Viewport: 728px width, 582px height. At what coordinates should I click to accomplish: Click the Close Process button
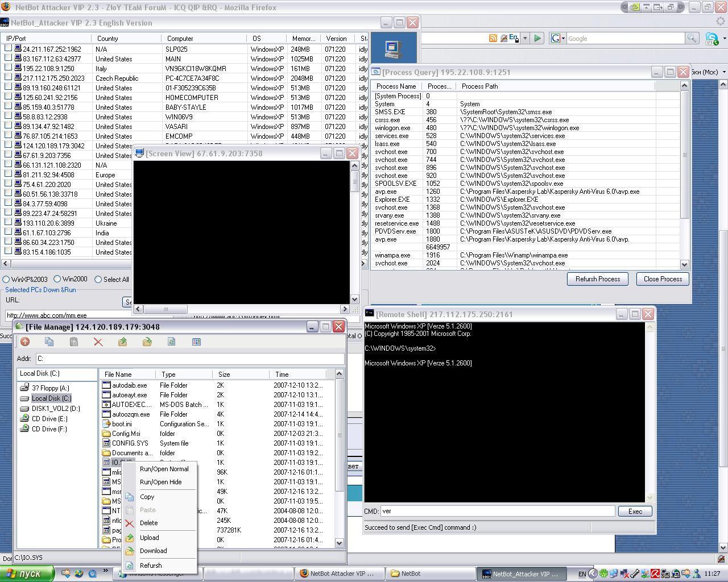[663, 278]
